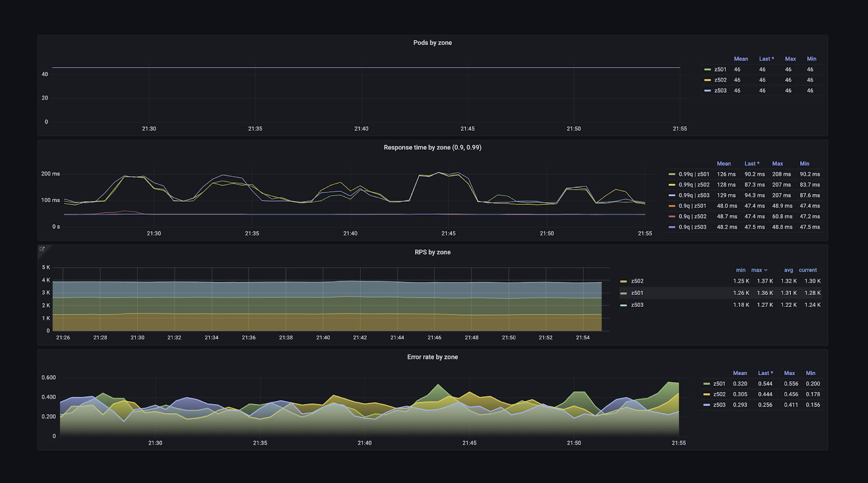Sort Error rate legend by Last * column
The width and height of the screenshot is (868, 483).
point(765,373)
